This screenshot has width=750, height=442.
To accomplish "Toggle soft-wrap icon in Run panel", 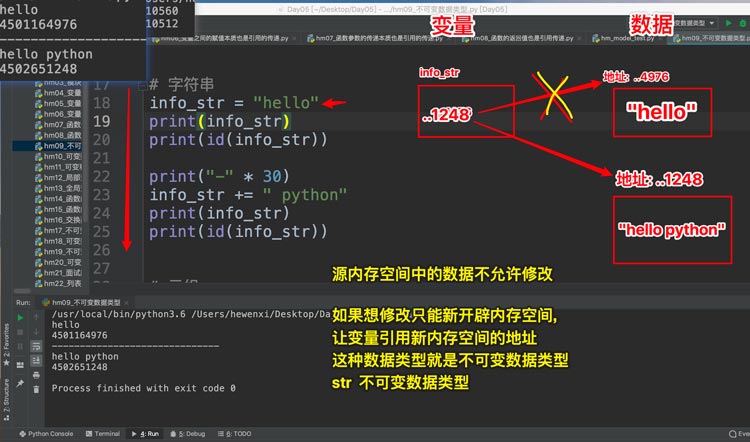I will (x=36, y=346).
